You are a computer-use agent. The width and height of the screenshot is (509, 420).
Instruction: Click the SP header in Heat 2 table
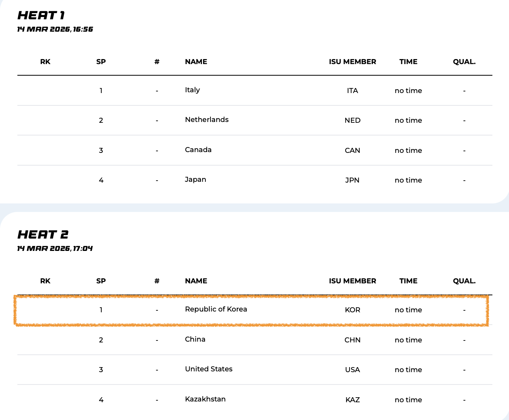tap(101, 281)
